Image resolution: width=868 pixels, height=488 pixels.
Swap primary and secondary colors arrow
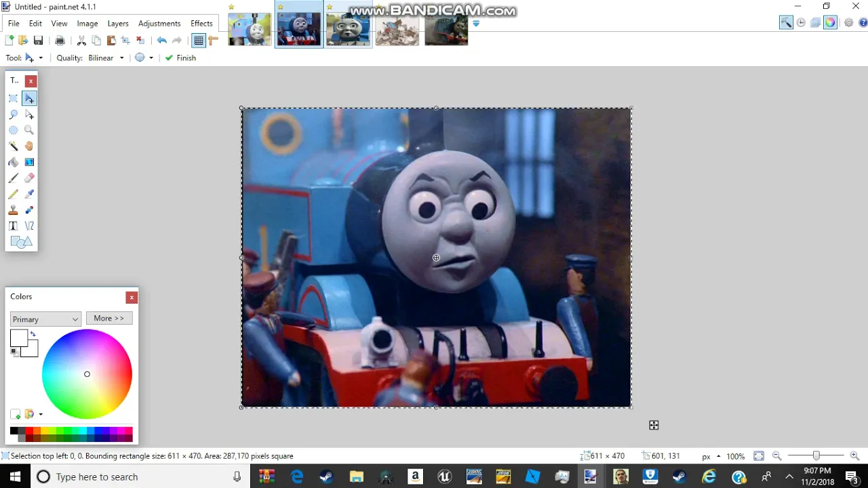pyautogui.click(x=33, y=334)
